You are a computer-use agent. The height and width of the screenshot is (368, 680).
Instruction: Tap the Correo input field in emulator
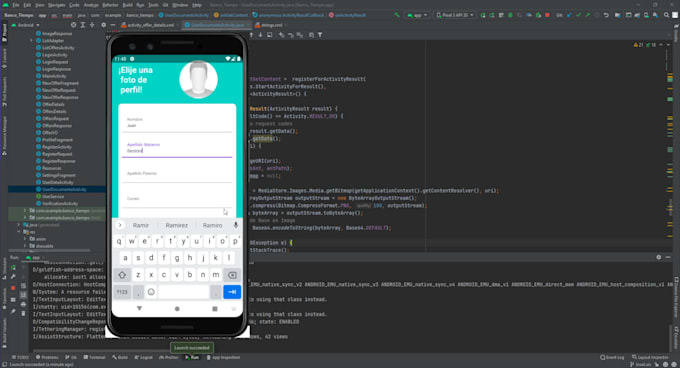point(177,199)
